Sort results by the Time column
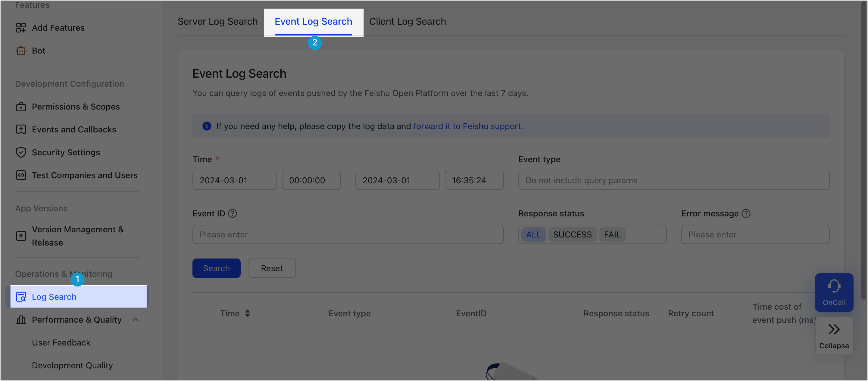 point(247,313)
